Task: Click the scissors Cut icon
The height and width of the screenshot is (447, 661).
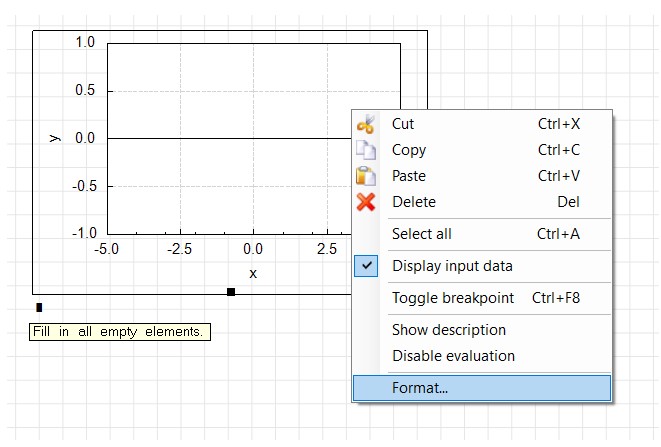Action: 367,124
